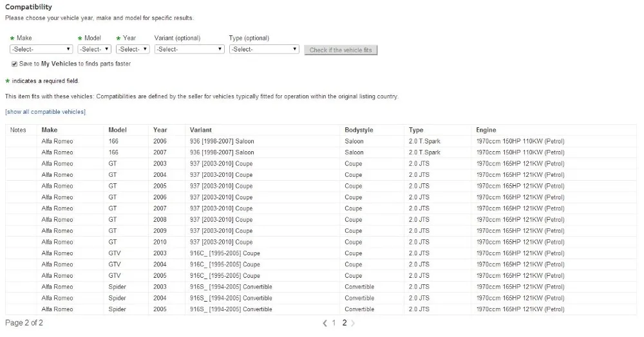Click Saloon bodystyle in the 2006 row

(354, 141)
